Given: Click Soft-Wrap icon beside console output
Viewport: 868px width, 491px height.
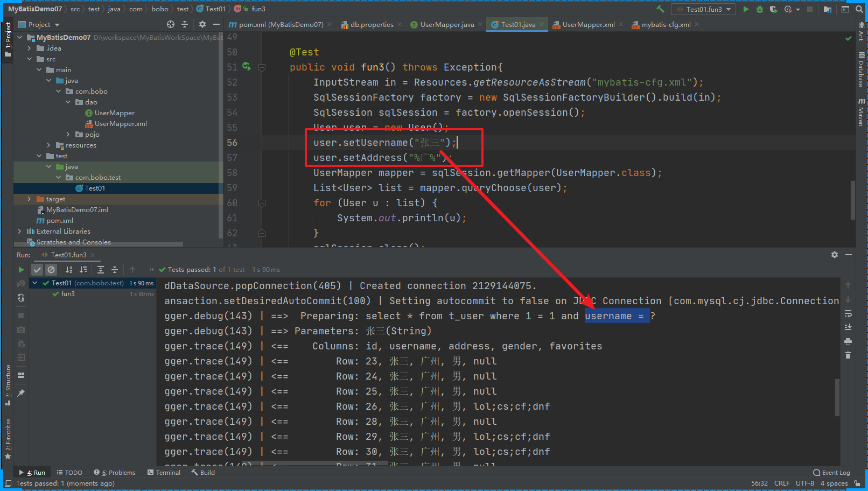Looking at the screenshot, I should pyautogui.click(x=848, y=314).
